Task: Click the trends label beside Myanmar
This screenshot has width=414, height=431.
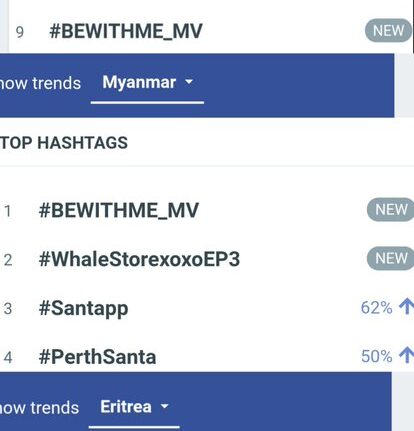Action: tap(40, 83)
